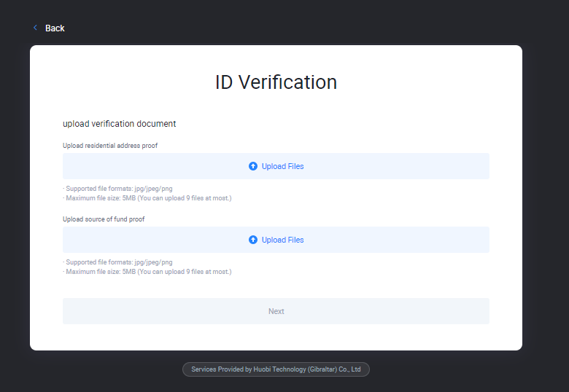
Task: Click Upload Files text for residential address proof
Action: [282, 166]
